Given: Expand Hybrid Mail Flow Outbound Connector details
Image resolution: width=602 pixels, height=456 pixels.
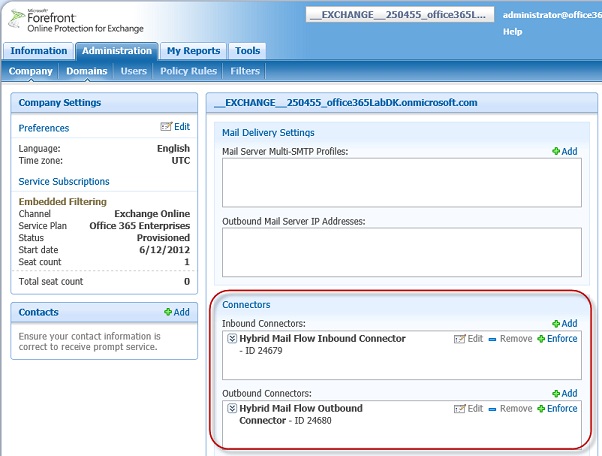Looking at the screenshot, I should pos(232,408).
